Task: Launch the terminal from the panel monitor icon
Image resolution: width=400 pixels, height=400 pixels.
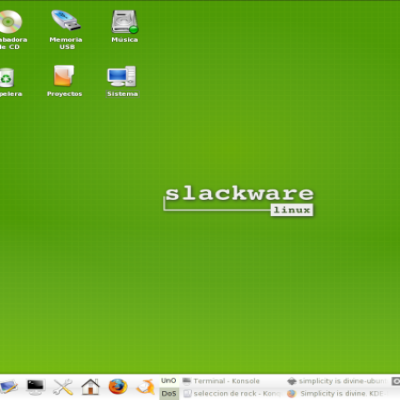Action: tap(35, 387)
